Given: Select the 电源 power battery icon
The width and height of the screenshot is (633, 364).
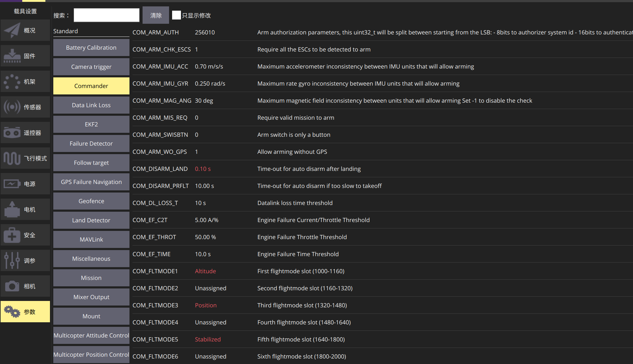Looking at the screenshot, I should coord(12,184).
